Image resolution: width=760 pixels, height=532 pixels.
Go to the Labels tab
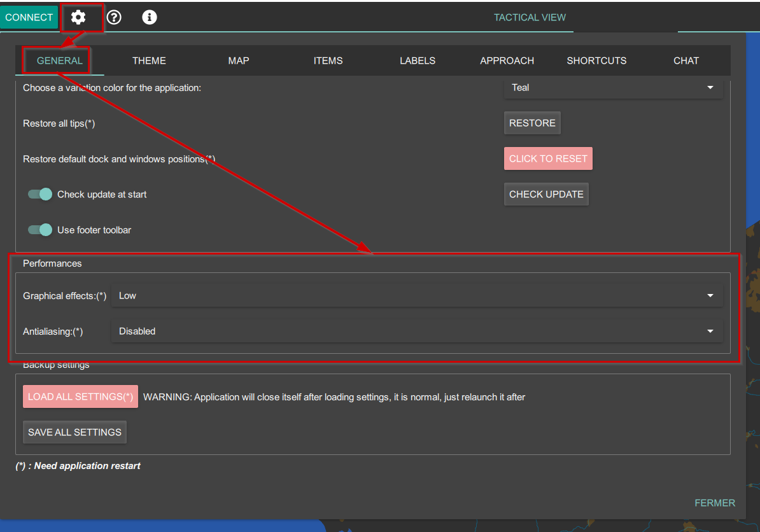pyautogui.click(x=418, y=60)
